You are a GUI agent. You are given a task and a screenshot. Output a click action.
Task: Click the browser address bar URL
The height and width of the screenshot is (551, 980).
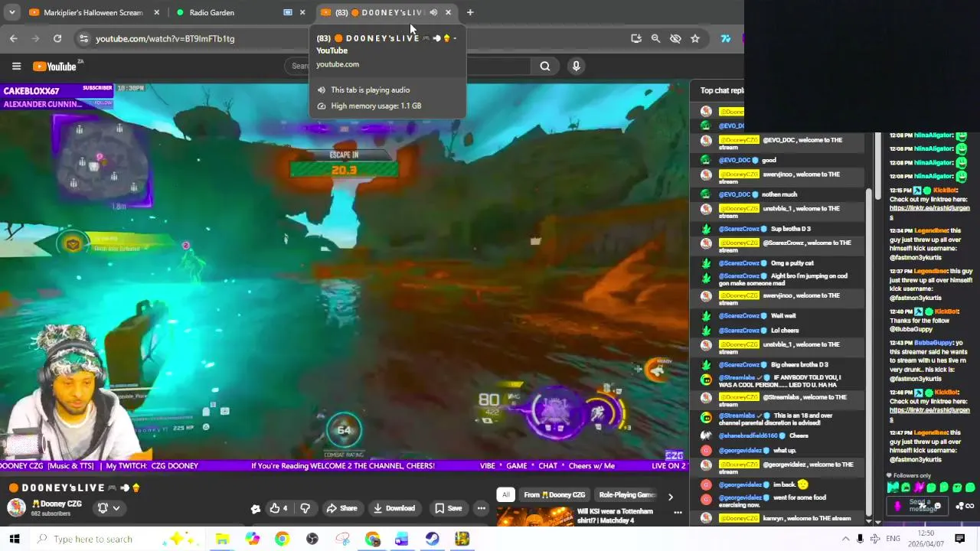pyautogui.click(x=165, y=38)
